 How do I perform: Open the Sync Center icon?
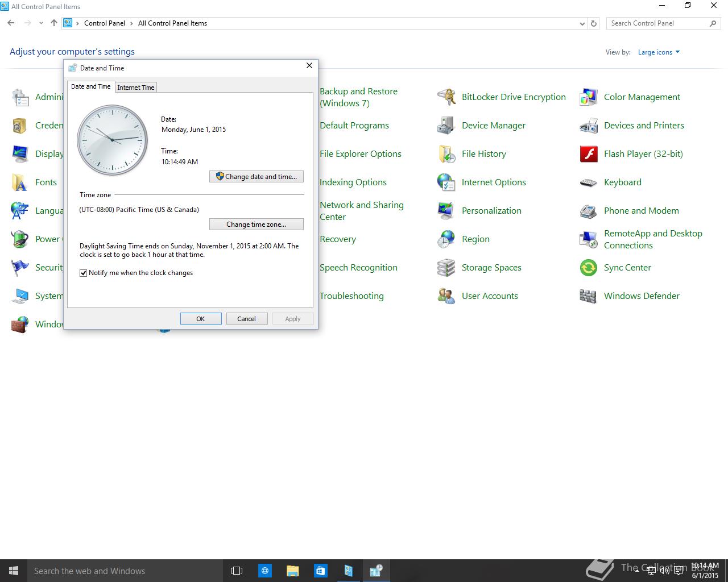[x=589, y=268]
